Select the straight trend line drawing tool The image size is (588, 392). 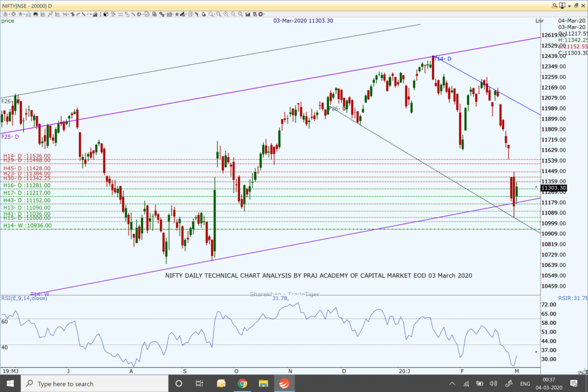[83, 14]
